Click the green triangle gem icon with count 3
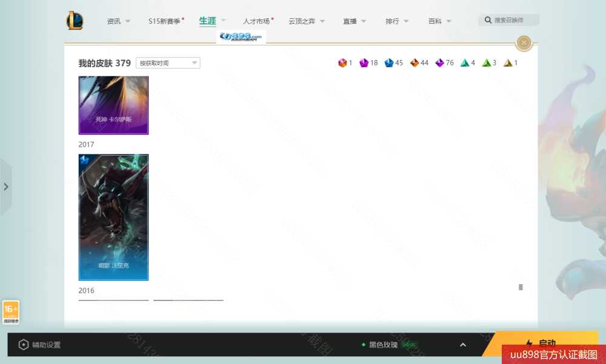606x364 pixels. tap(486, 62)
